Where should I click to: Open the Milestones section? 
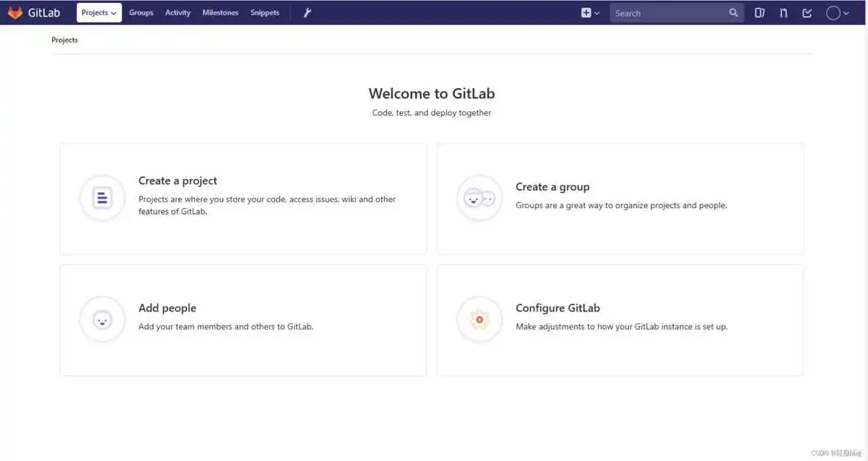pyautogui.click(x=220, y=12)
